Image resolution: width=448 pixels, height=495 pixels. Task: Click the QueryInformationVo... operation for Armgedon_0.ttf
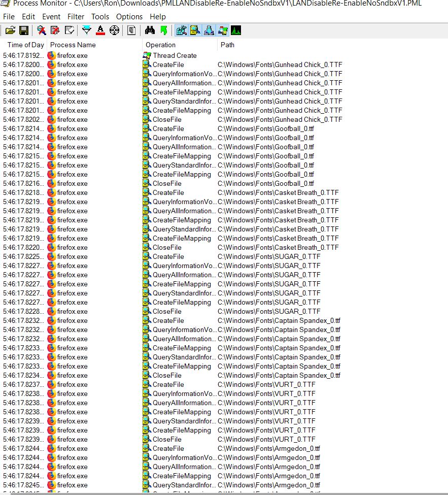(x=185, y=458)
